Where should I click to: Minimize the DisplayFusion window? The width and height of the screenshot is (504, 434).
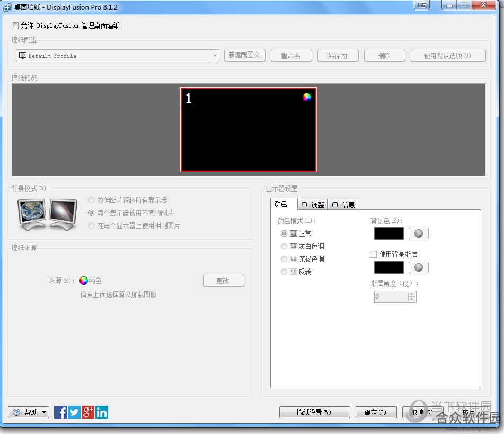449,5
